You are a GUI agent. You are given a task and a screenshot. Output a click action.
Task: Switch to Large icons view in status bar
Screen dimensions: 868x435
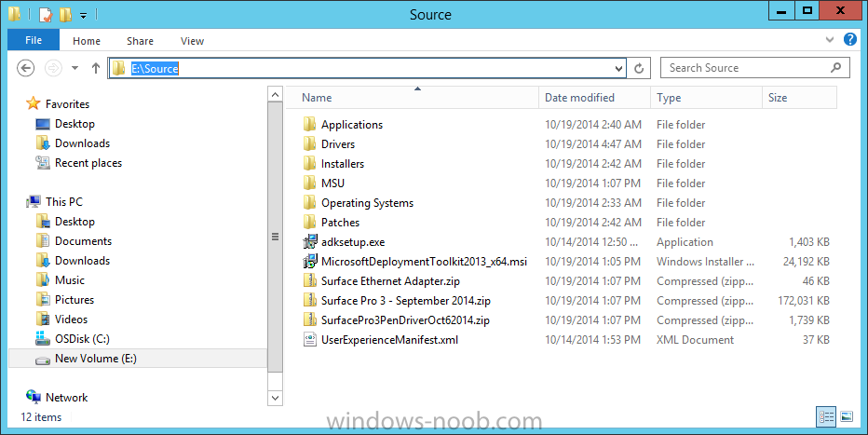[847, 416]
